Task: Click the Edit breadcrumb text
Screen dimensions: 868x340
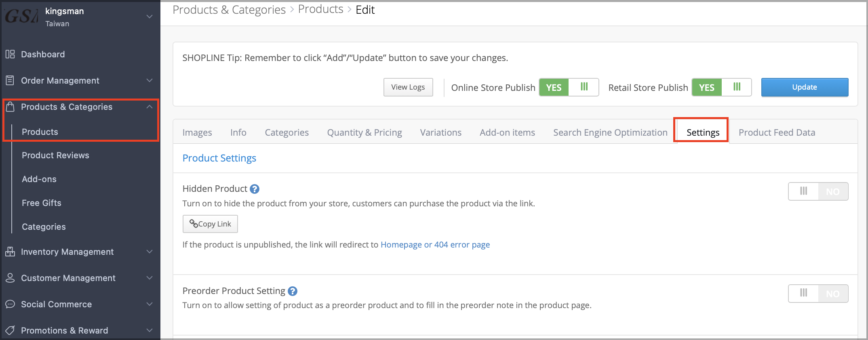Action: (365, 10)
